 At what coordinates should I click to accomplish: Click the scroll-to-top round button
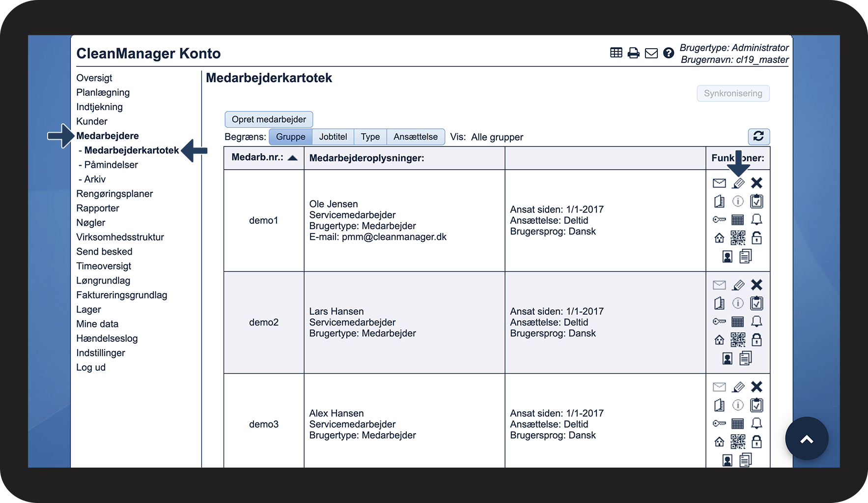(807, 439)
